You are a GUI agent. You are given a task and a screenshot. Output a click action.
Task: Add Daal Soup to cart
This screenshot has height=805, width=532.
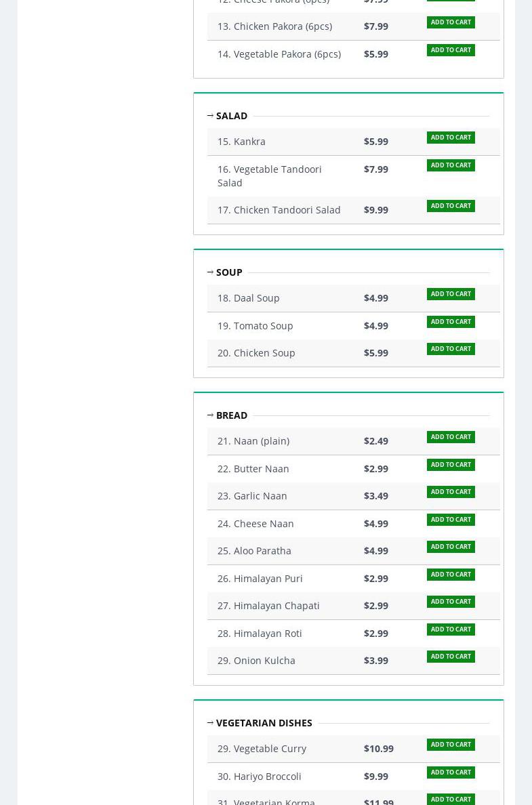point(451,294)
